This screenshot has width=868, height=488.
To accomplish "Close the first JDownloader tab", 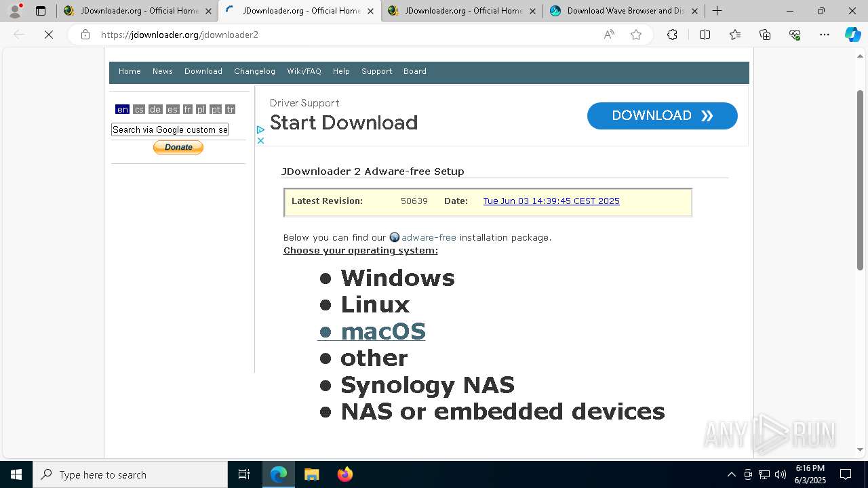I will pyautogui.click(x=208, y=11).
